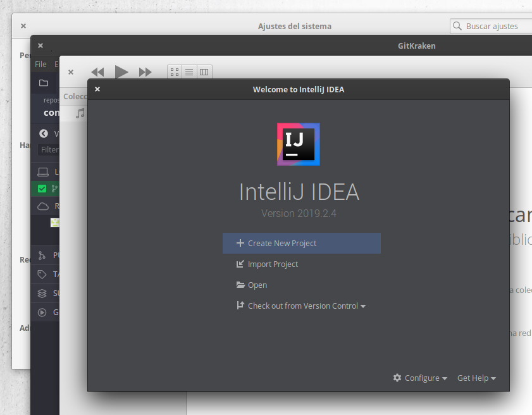Click the tag icon in GitKraken sidebar
532x415 pixels.
(42, 274)
